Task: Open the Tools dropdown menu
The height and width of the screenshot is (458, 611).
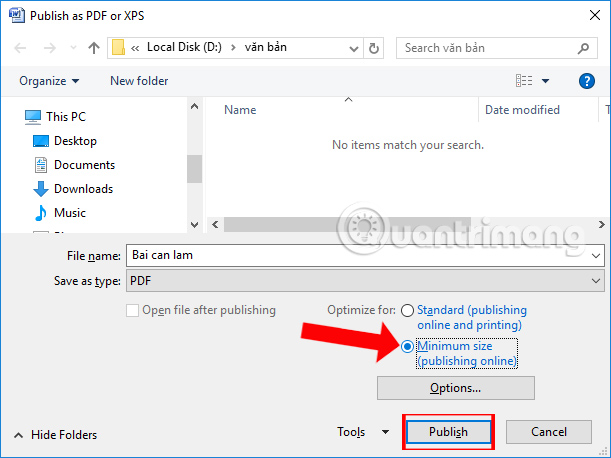Action: click(x=363, y=432)
